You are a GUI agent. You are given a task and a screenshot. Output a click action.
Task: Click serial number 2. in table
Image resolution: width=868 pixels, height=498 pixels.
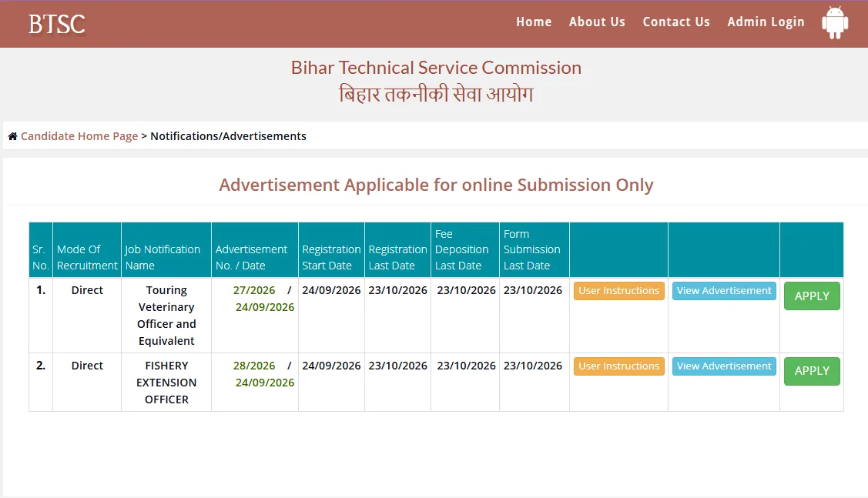pyautogui.click(x=40, y=366)
